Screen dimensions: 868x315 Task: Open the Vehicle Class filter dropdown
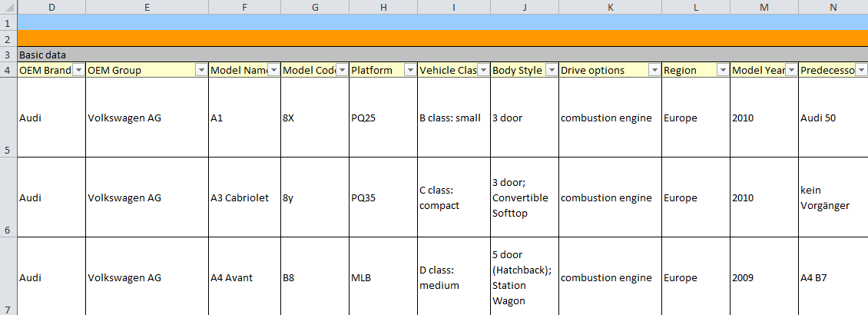tap(483, 71)
